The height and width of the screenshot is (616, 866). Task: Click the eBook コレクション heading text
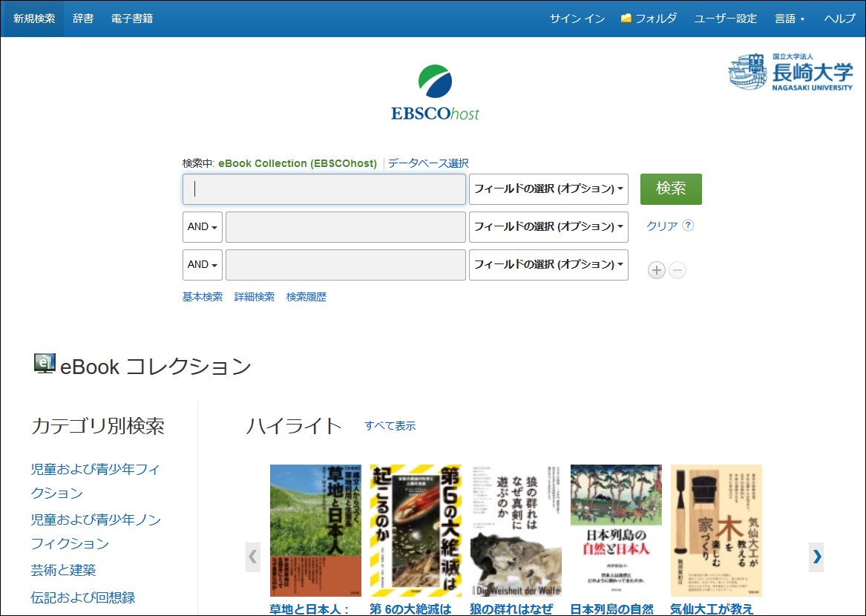pos(156,367)
